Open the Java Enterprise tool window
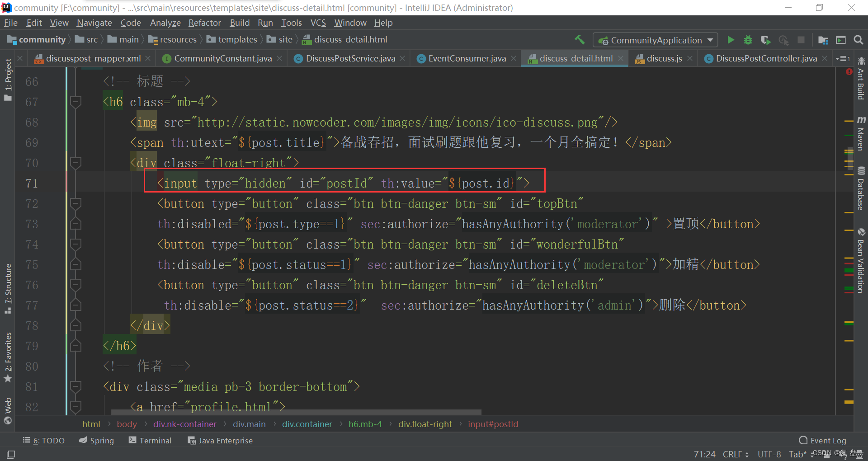The image size is (868, 461). click(x=220, y=440)
